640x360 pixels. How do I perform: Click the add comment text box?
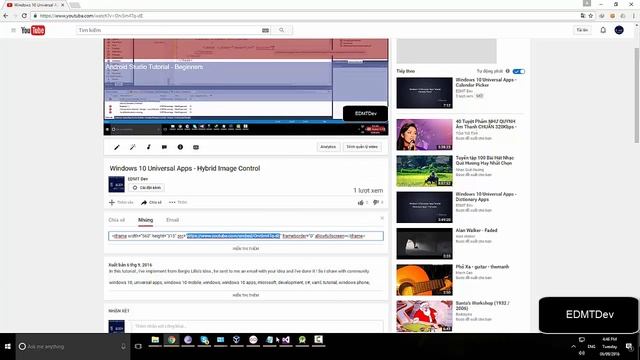pos(257,326)
